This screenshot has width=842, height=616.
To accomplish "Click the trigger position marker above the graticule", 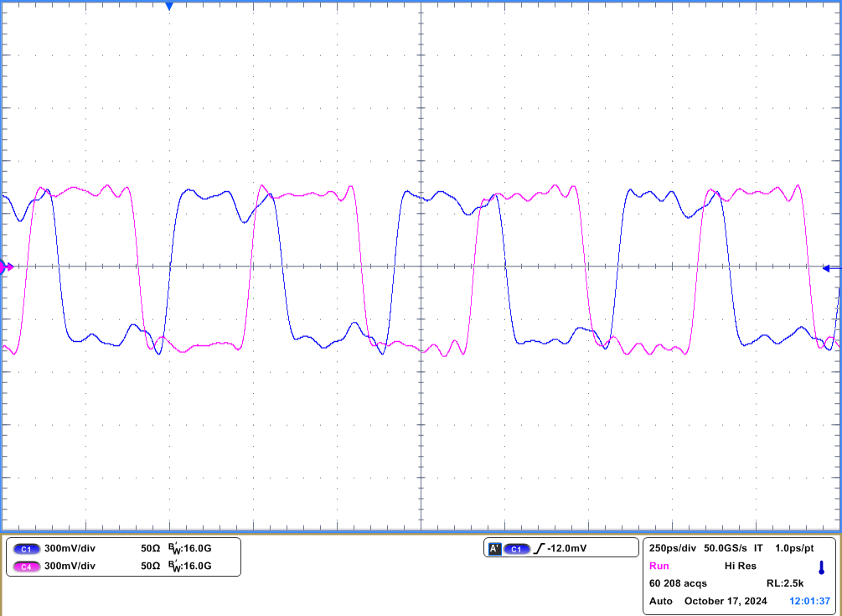I will [x=171, y=7].
